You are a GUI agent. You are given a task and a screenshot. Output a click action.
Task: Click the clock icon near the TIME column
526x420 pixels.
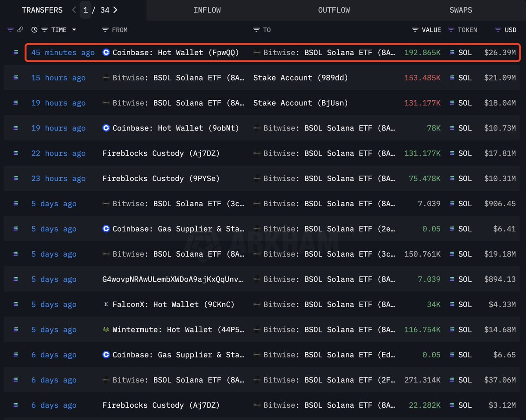point(35,30)
